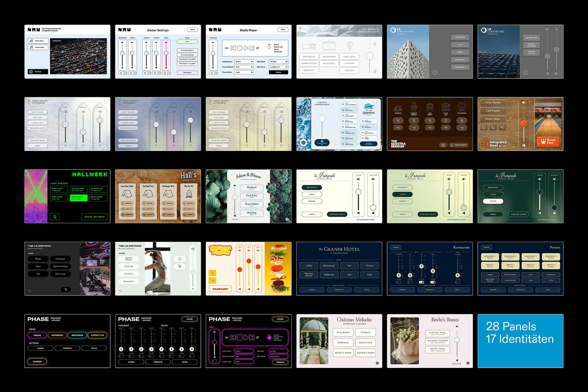
Task: Toggle the On switch under Foyer Ground slider
Action: pos(122,73)
